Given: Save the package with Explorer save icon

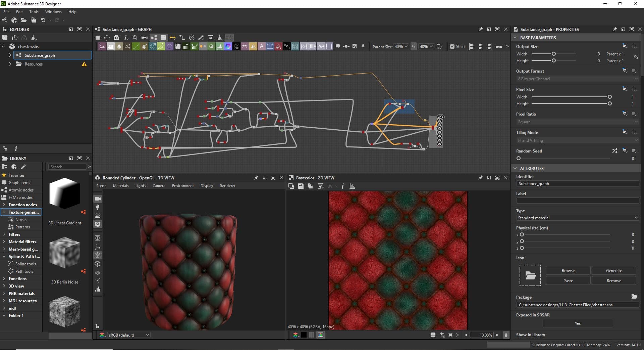Looking at the screenshot, I should pos(5,38).
